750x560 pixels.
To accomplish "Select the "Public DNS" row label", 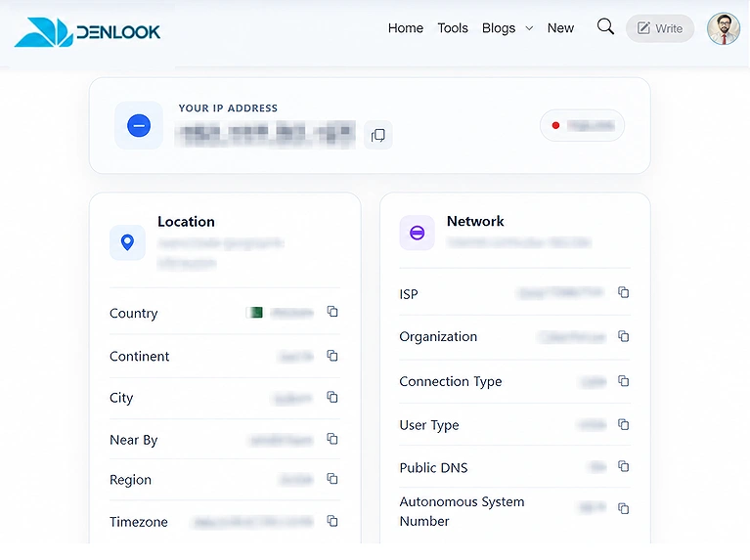I will coord(433,468).
